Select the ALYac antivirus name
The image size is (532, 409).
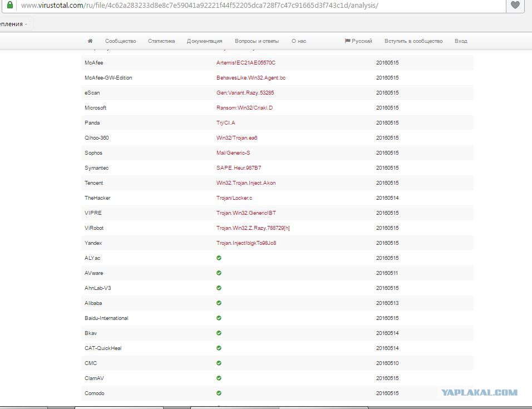[x=92, y=258]
